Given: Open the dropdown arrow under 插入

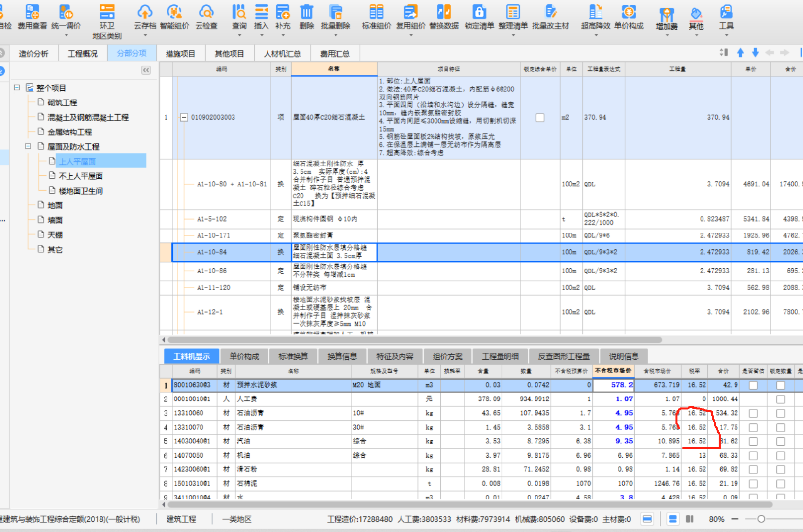Looking at the screenshot, I should click(261, 35).
